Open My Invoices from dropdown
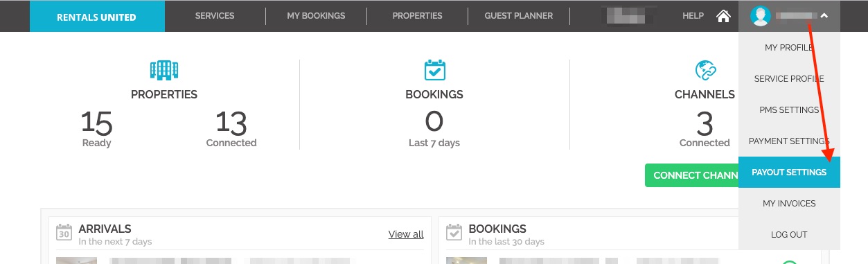Image resolution: width=868 pixels, height=264 pixels. [789, 204]
